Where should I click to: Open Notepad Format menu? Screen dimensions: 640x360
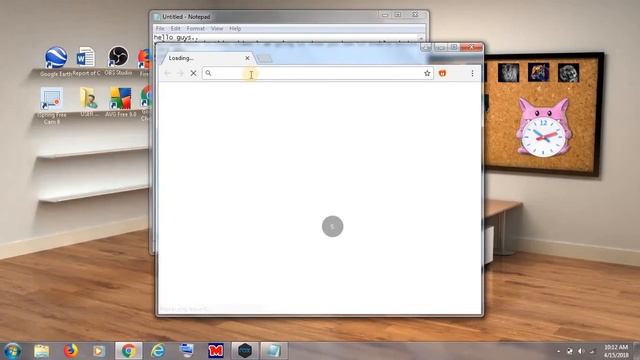click(196, 29)
